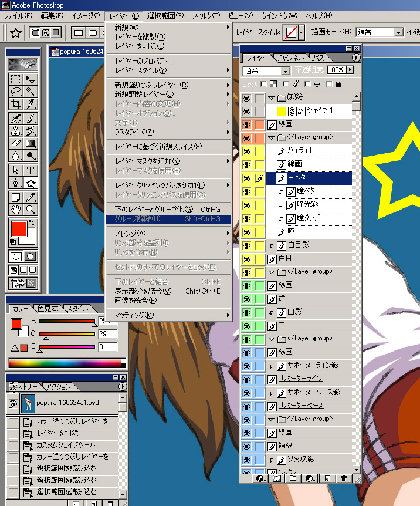Hide the シェイプ 1 layer
420x506 pixels.
pyautogui.click(x=247, y=112)
